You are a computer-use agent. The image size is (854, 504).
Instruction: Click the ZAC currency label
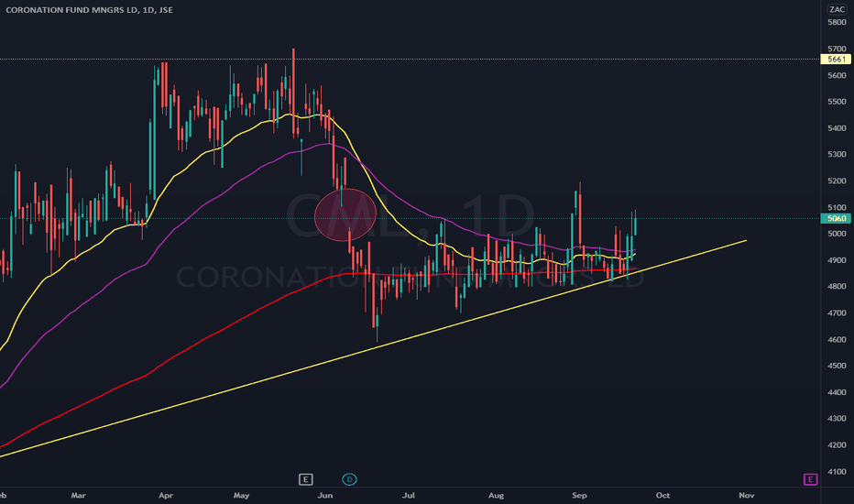coord(837,9)
